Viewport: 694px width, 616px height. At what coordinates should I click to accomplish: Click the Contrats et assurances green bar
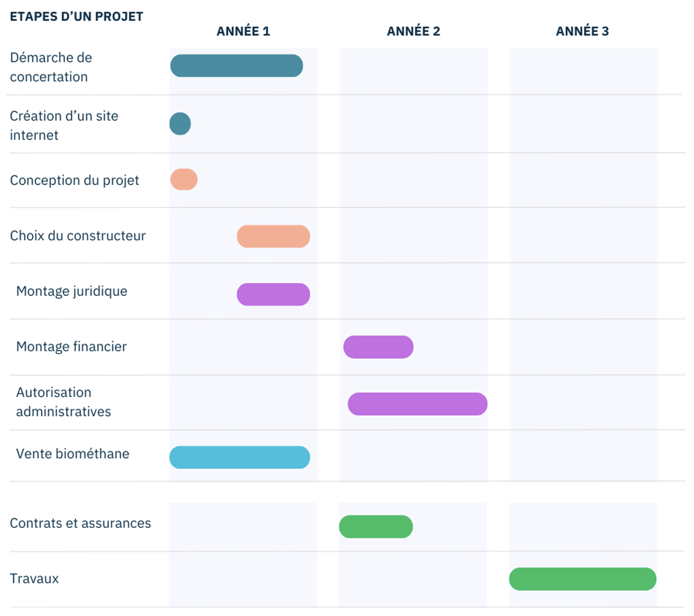376,526
